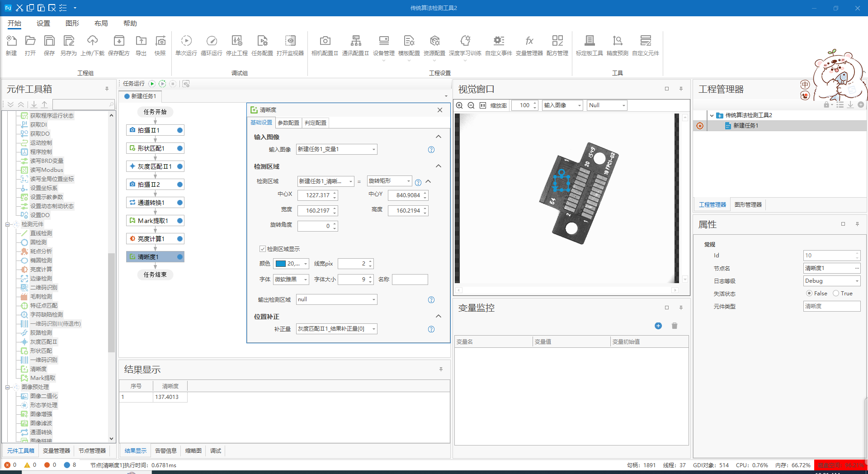Open 自定义元件 custom component

[646, 41]
